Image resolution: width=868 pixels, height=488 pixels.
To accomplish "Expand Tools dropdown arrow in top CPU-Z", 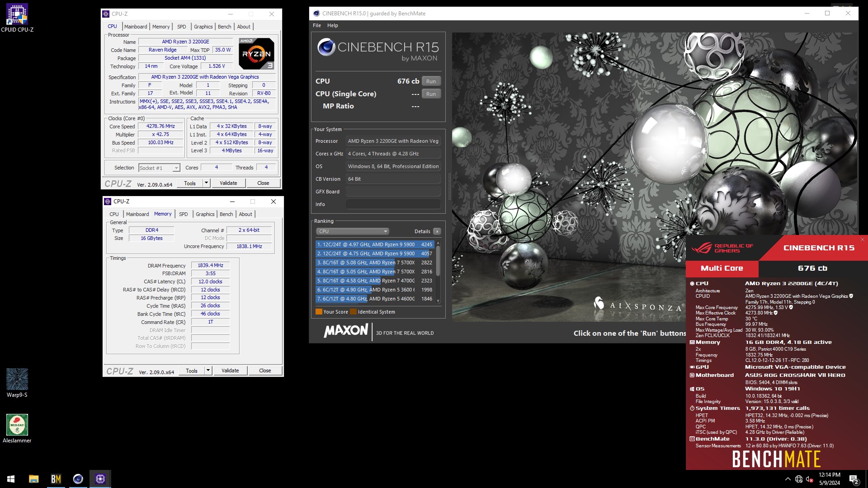I will 207,183.
